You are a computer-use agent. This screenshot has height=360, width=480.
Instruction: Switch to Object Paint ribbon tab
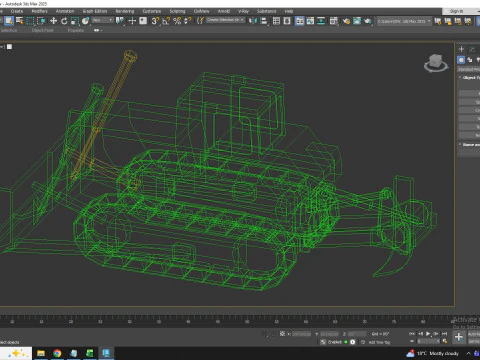43,30
